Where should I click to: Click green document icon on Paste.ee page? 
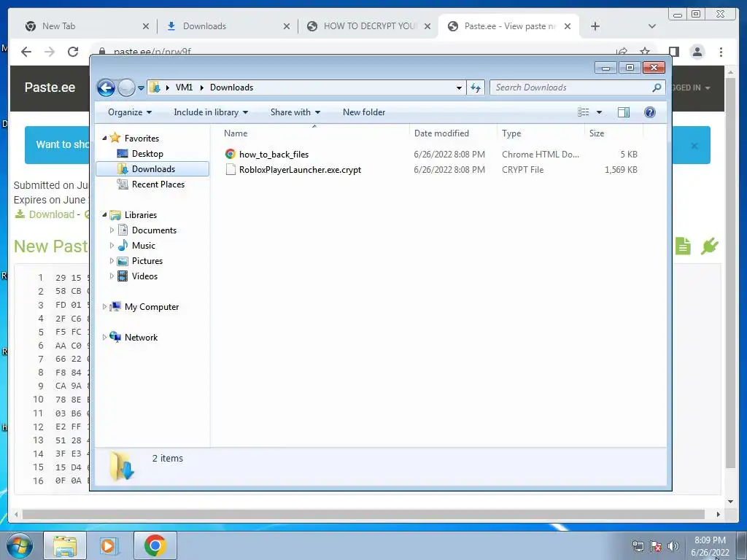[683, 246]
